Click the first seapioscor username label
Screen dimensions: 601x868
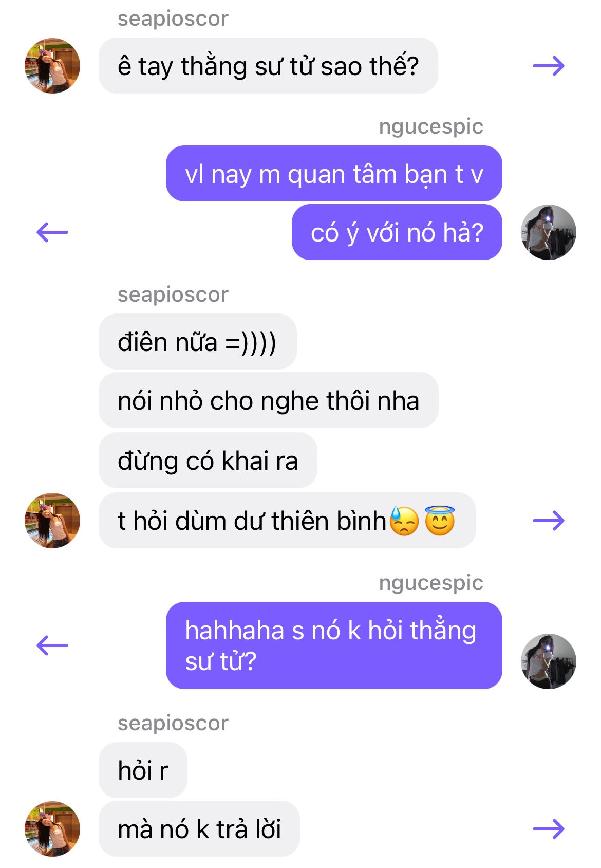[173, 19]
